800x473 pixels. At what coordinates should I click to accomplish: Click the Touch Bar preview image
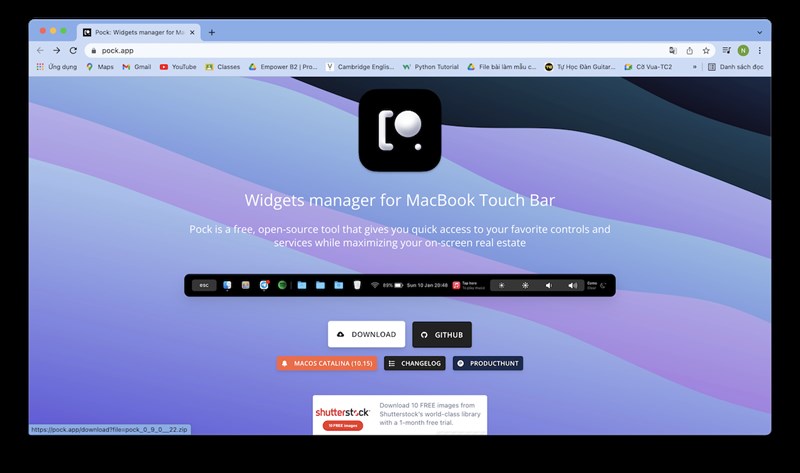point(400,285)
